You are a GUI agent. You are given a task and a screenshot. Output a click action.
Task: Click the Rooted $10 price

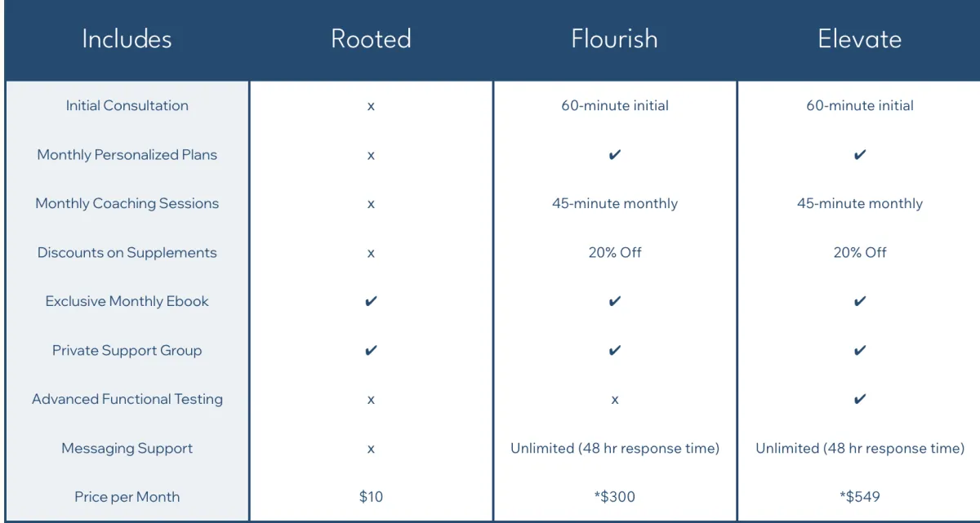point(371,497)
